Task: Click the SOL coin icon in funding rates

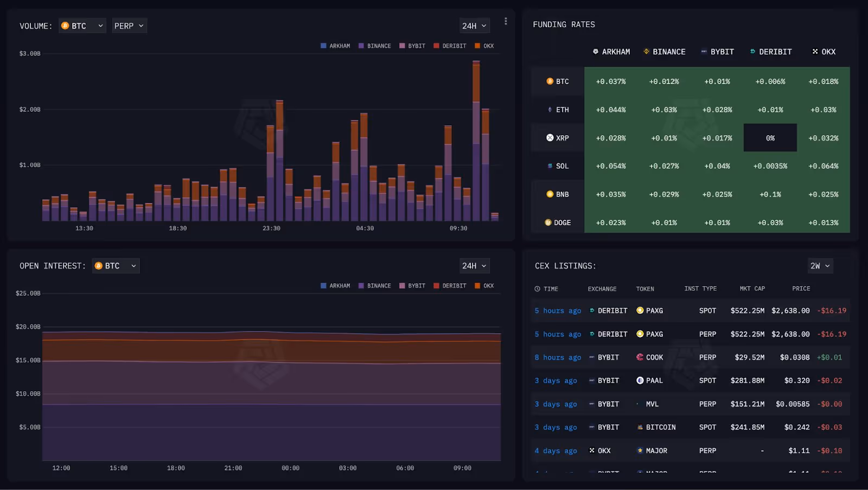Action: (550, 166)
